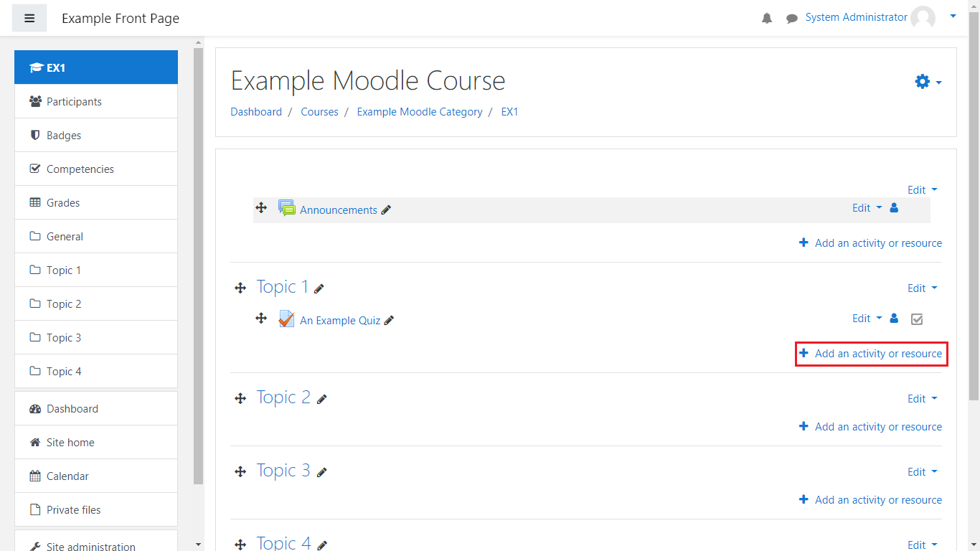The image size is (980, 551).
Task: Expand the Edit dropdown for Topic 1 section
Action: [922, 288]
